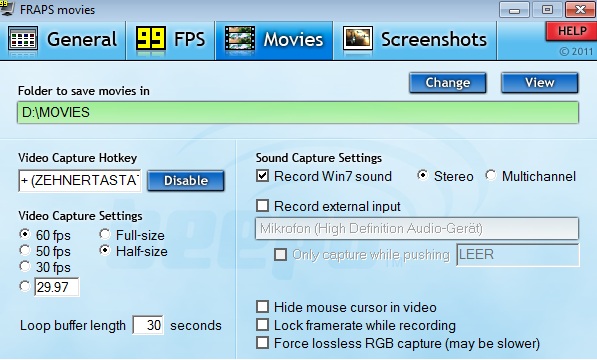Image resolution: width=597 pixels, height=360 pixels.
Task: Open the General tab label
Action: [x=82, y=39]
